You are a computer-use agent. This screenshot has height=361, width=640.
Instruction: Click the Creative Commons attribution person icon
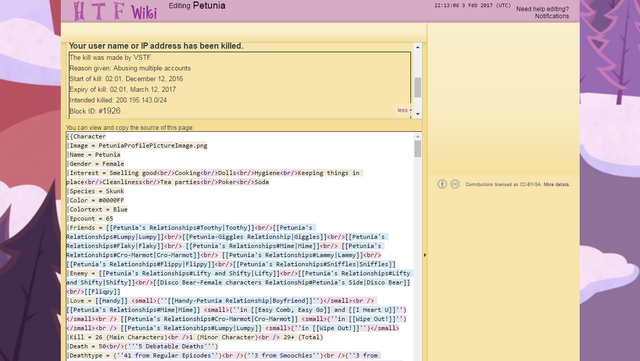[x=442, y=184]
